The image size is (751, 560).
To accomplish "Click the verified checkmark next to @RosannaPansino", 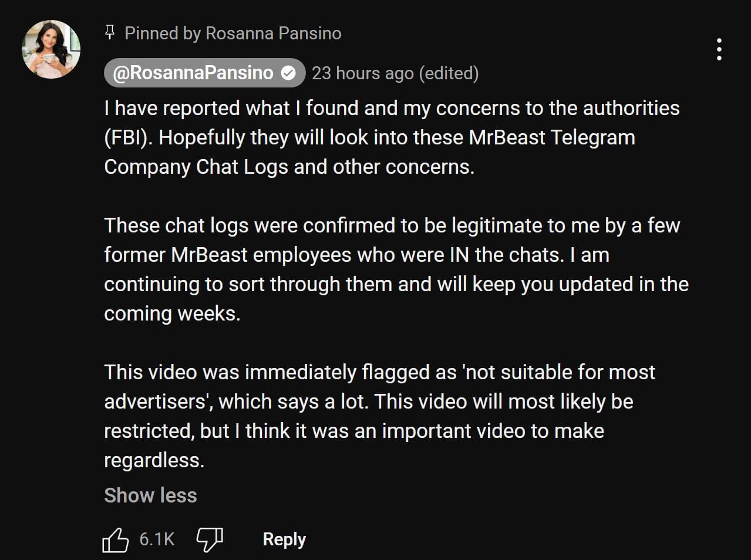I will [288, 72].
